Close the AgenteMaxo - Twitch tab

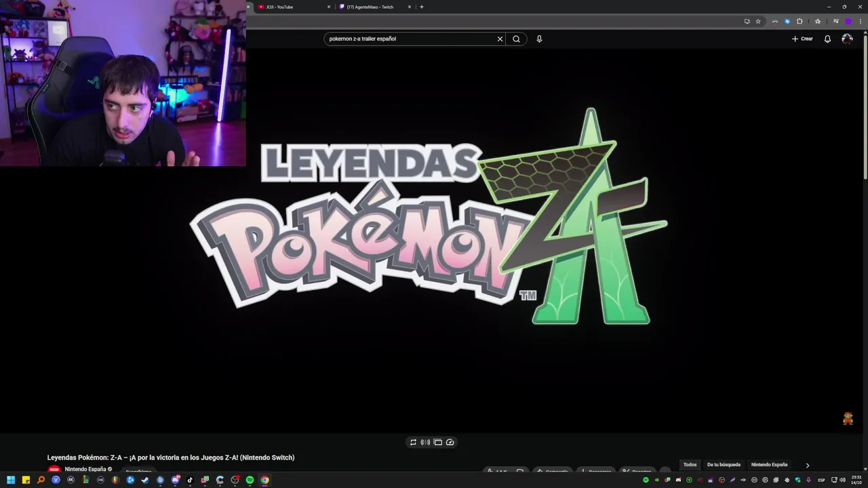click(x=410, y=7)
